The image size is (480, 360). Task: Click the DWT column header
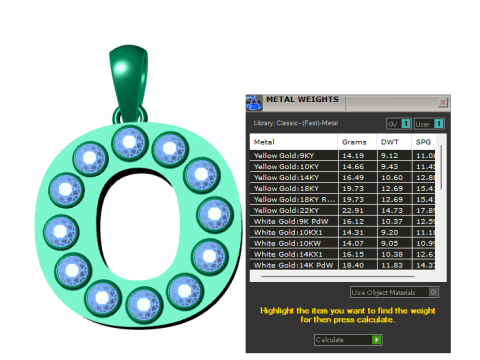(x=394, y=142)
